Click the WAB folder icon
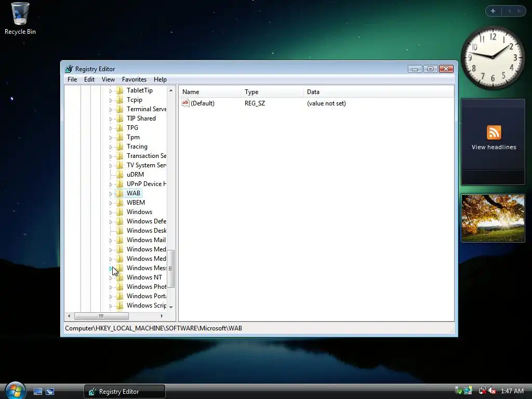This screenshot has height=399, width=532. tap(120, 193)
